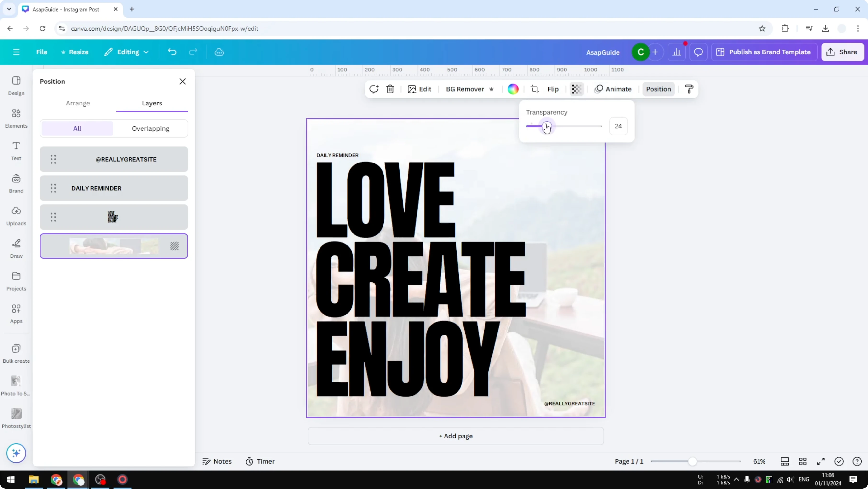Switch to the Overlapping layers filter
This screenshot has width=868, height=489.
(151, 128)
